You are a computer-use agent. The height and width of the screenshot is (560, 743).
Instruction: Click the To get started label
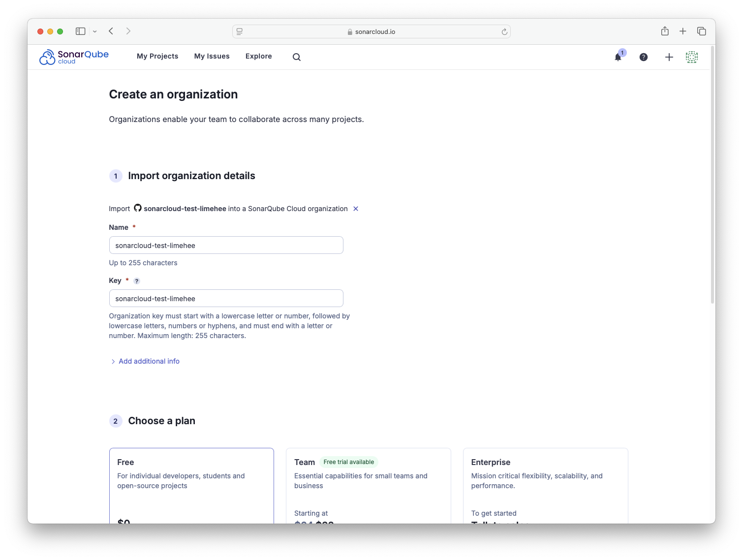click(494, 513)
